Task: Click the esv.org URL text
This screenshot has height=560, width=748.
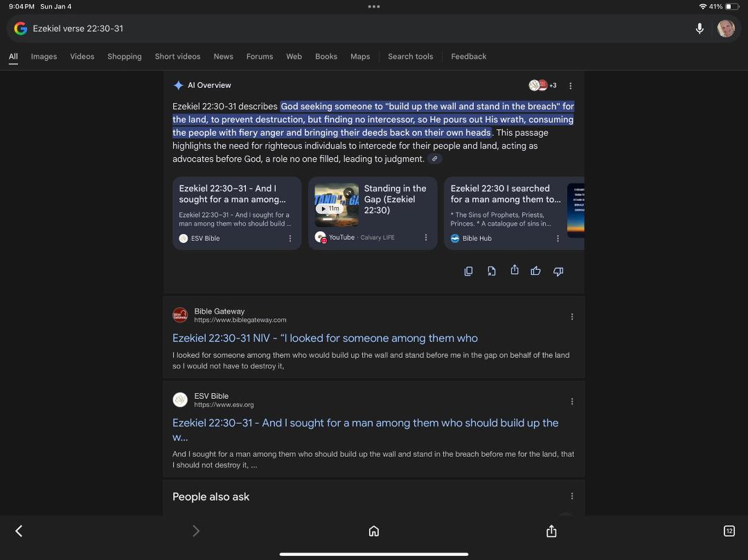Action: [224, 405]
